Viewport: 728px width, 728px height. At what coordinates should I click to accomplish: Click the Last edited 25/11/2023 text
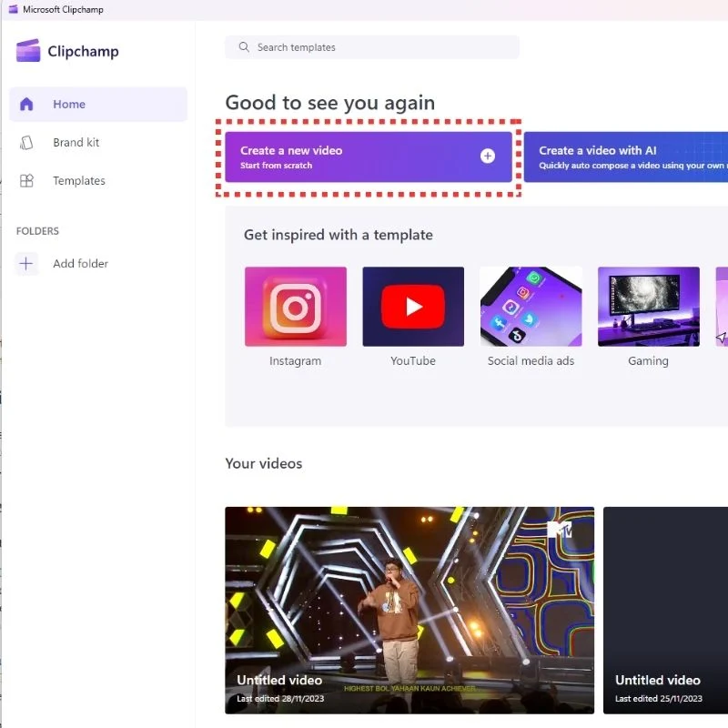click(659, 698)
